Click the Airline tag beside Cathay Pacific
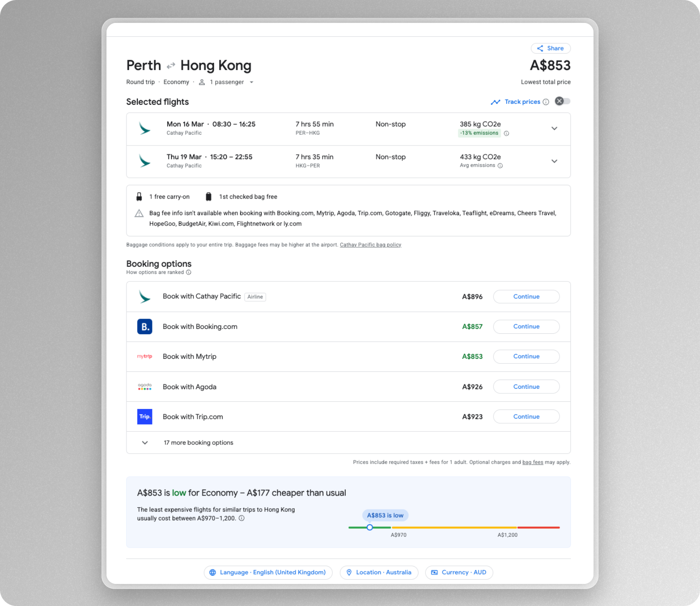The height and width of the screenshot is (606, 700). coord(255,297)
